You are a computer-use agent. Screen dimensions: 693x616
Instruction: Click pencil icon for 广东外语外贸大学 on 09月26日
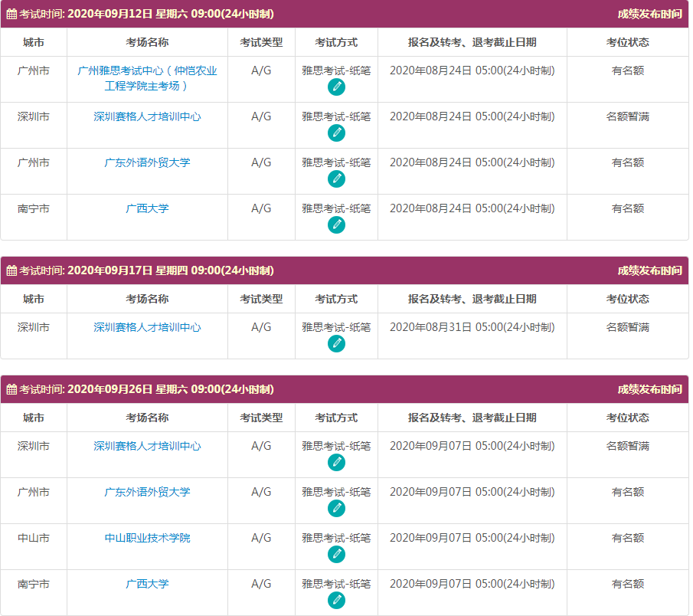click(x=336, y=509)
